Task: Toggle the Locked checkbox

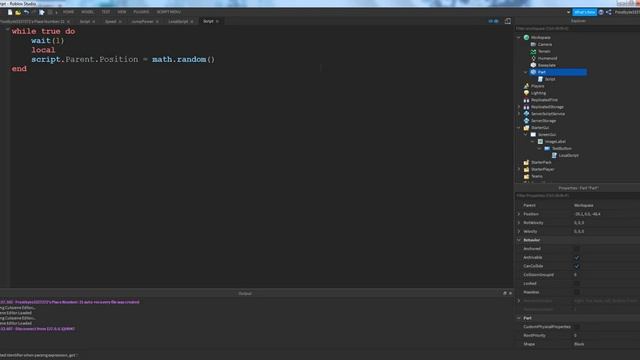Action: (577, 284)
